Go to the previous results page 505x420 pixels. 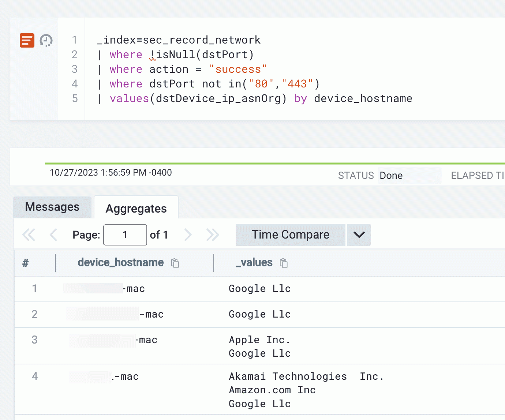pyautogui.click(x=53, y=235)
